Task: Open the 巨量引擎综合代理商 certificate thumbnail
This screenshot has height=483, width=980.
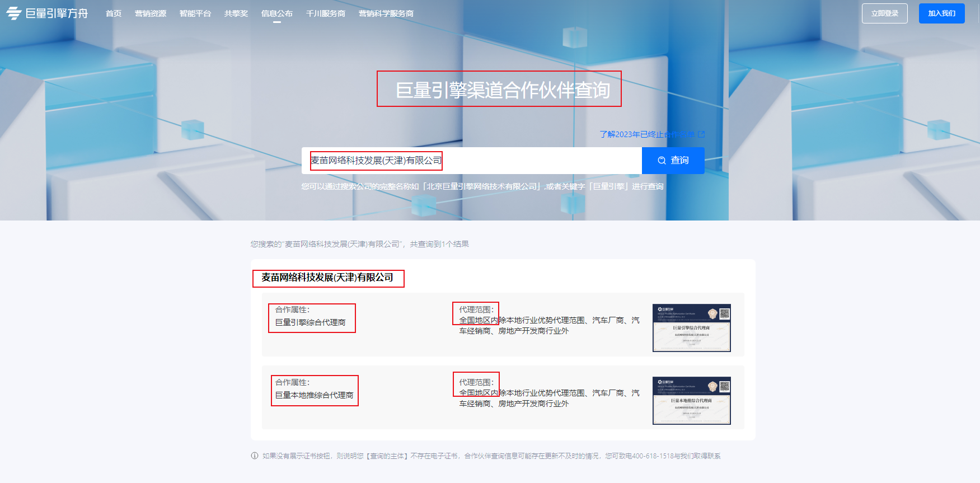Action: point(692,328)
